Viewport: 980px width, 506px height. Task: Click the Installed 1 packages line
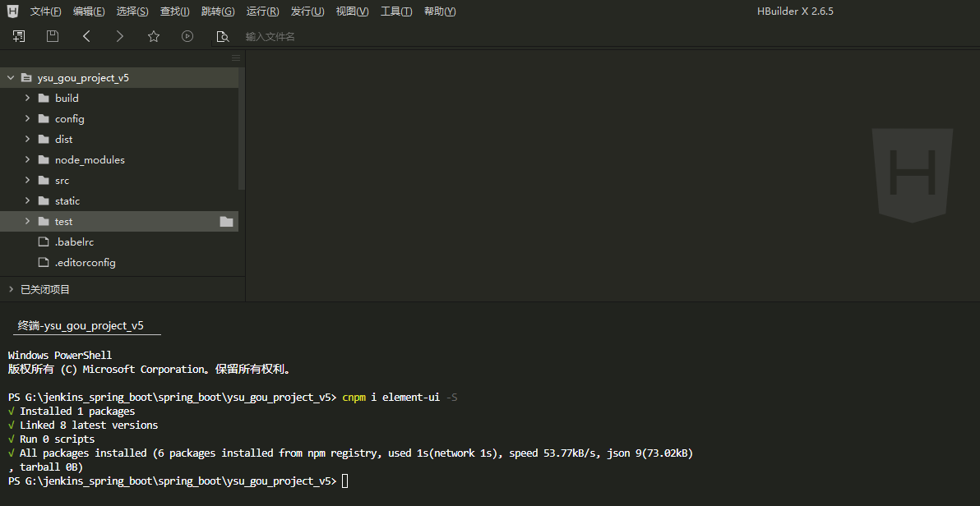click(x=72, y=411)
